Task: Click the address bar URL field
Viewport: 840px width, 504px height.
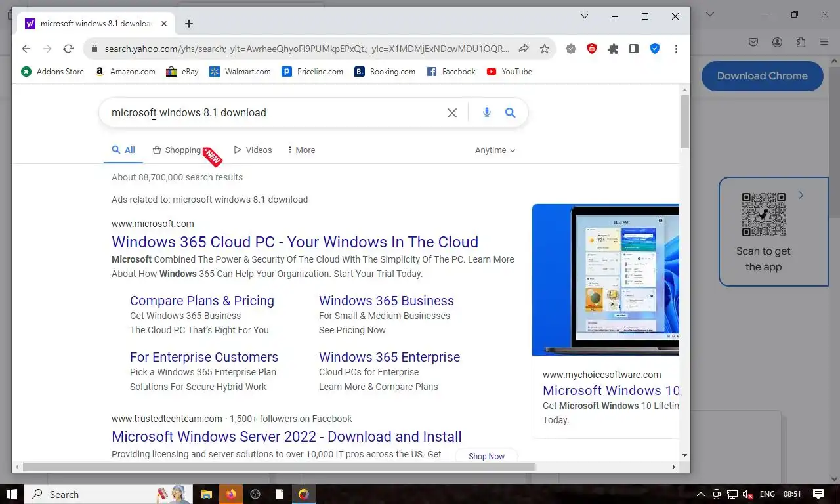Action: tap(307, 49)
